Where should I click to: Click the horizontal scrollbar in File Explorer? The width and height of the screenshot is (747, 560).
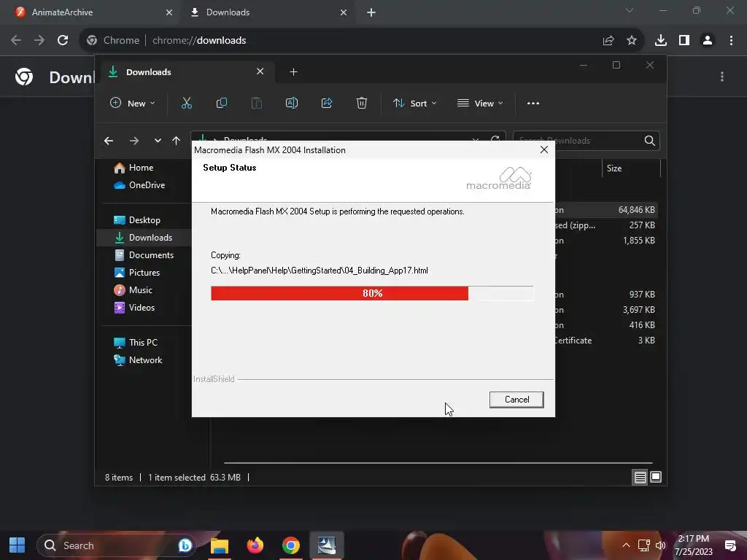[x=438, y=463]
